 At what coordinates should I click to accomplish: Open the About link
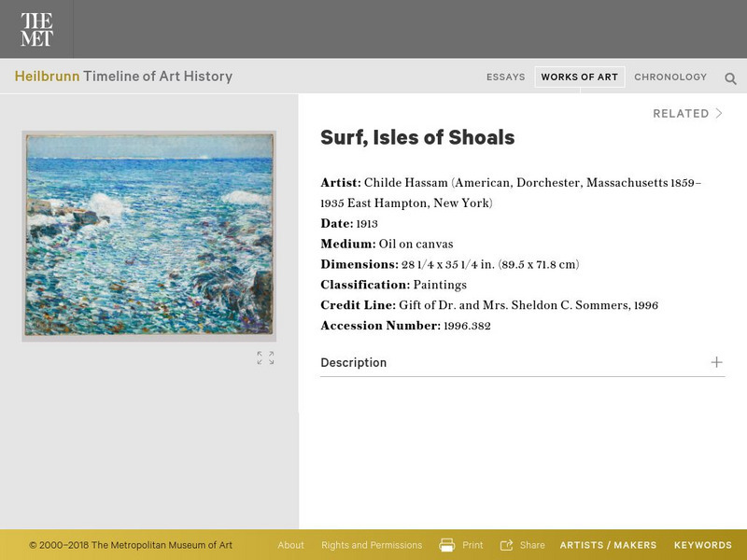click(x=290, y=545)
